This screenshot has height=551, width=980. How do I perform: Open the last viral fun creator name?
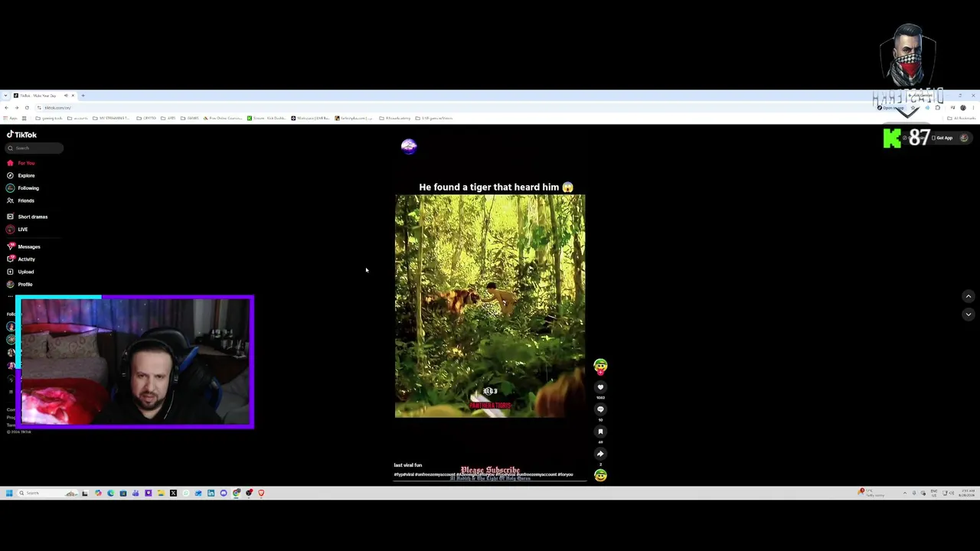pos(408,465)
